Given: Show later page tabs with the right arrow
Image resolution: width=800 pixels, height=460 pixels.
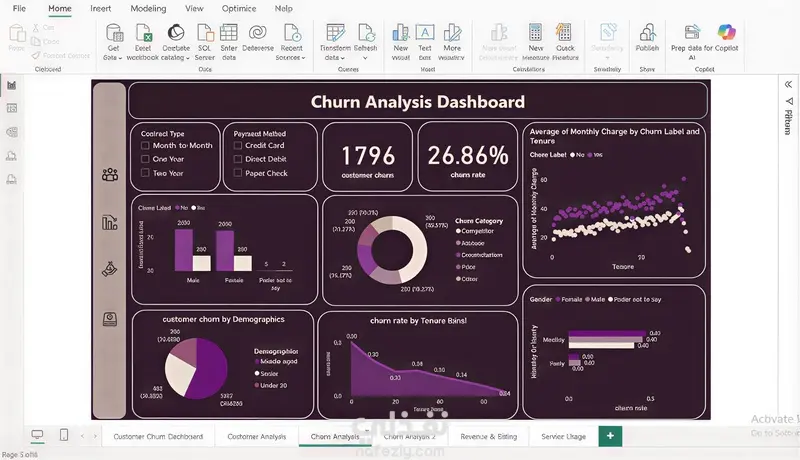Looking at the screenshot, I should pyautogui.click(x=95, y=436).
